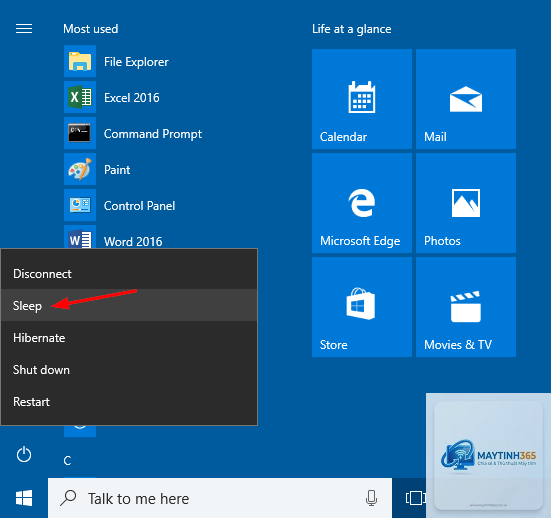Open the Excel 2016 text entry
Screen dimensions: 551x518
point(131,97)
